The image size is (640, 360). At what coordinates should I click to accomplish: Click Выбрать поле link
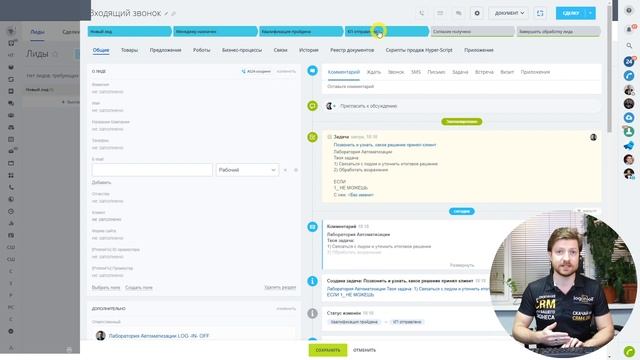coord(106,288)
